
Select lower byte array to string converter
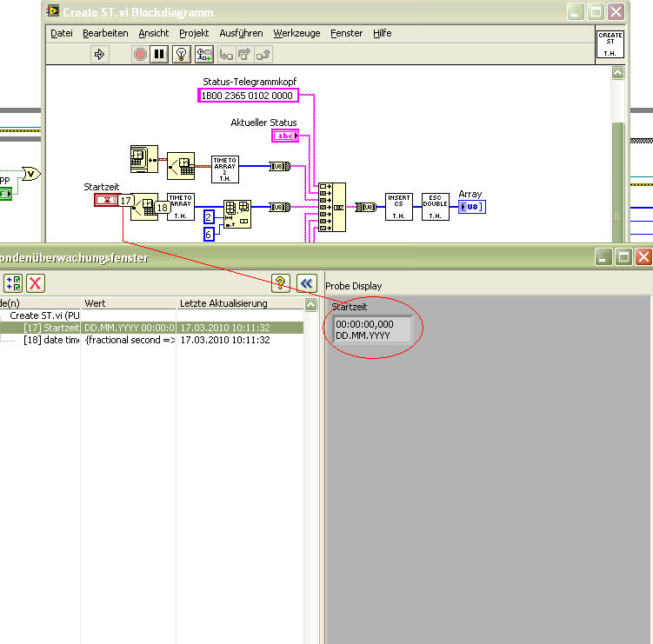[280, 207]
